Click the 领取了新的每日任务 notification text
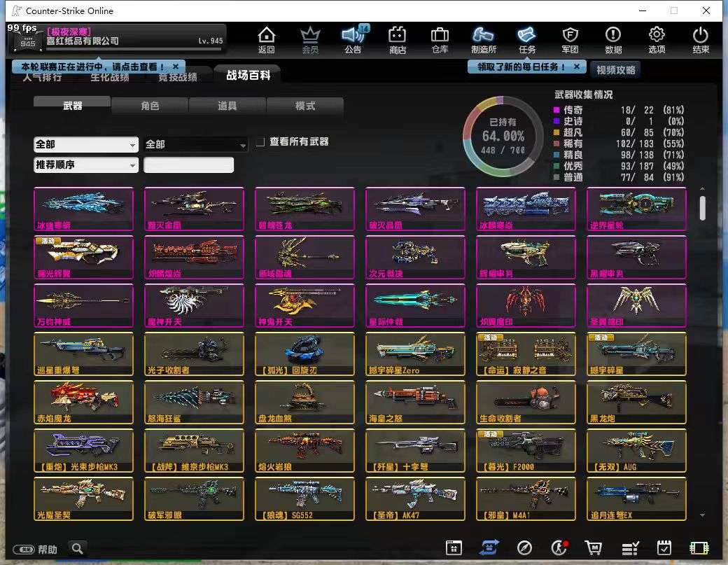Image resolution: width=728 pixels, height=565 pixels. [x=521, y=67]
